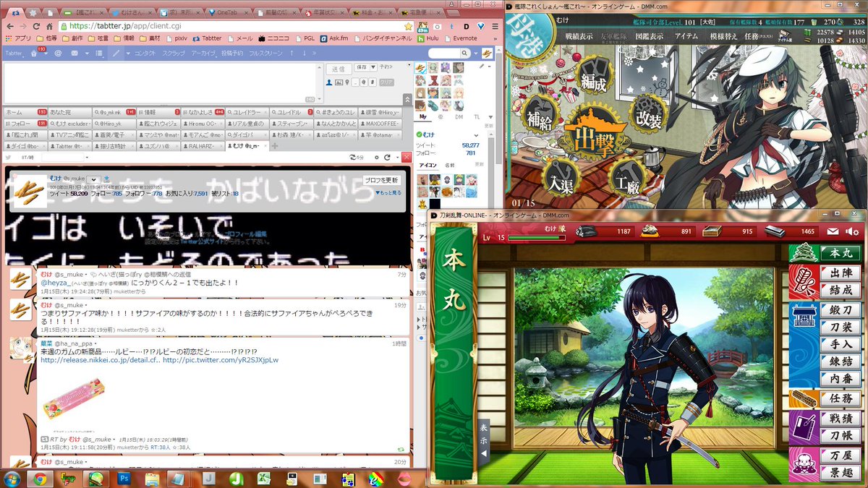
Task: Open Chrome hamburger menu
Action: coord(494,25)
